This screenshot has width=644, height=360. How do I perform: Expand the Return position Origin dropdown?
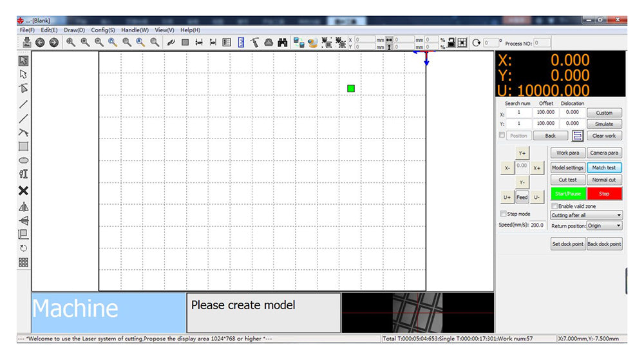click(x=604, y=226)
